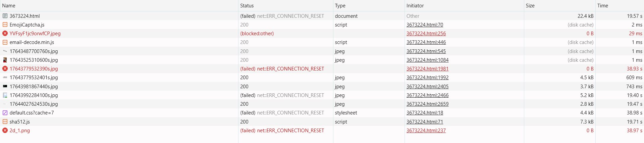Sort by the Initiator column header
The image size is (644, 143).
(x=415, y=6)
